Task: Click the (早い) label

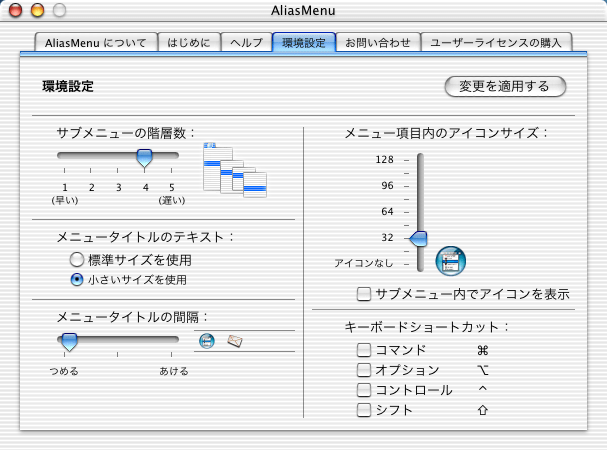Action: click(65, 200)
